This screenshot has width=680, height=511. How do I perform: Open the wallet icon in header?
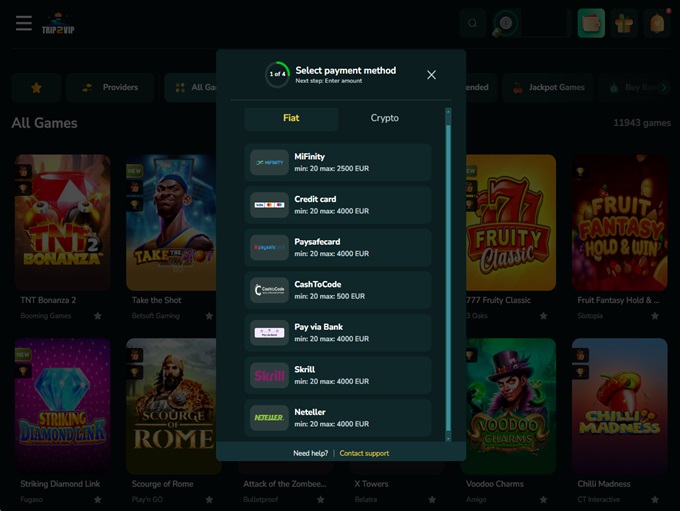click(x=591, y=23)
